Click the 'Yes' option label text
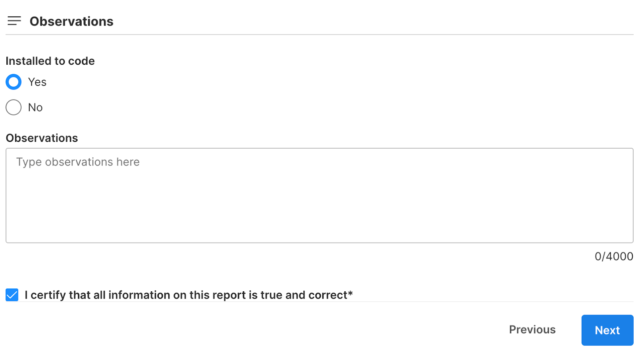Screen dimensions: 640x364 (37, 82)
